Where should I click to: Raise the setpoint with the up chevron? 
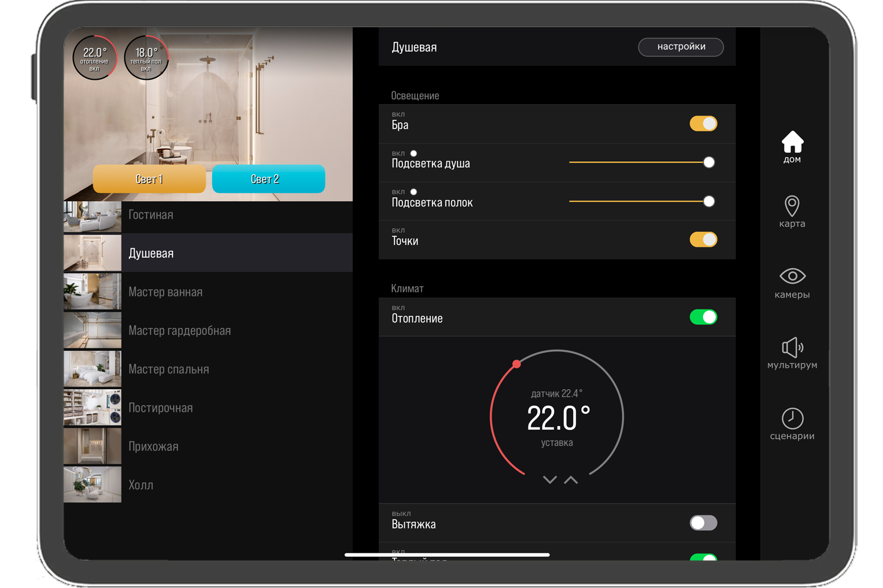coord(570,479)
